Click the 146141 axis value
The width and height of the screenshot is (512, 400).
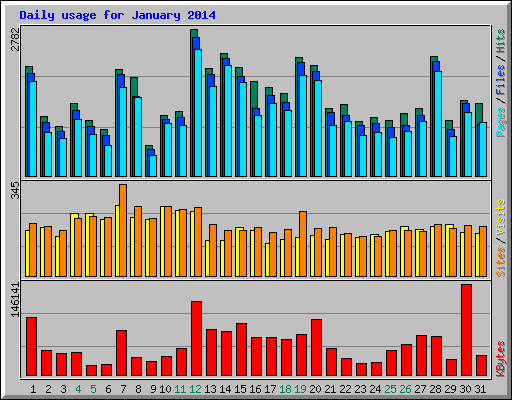15,300
